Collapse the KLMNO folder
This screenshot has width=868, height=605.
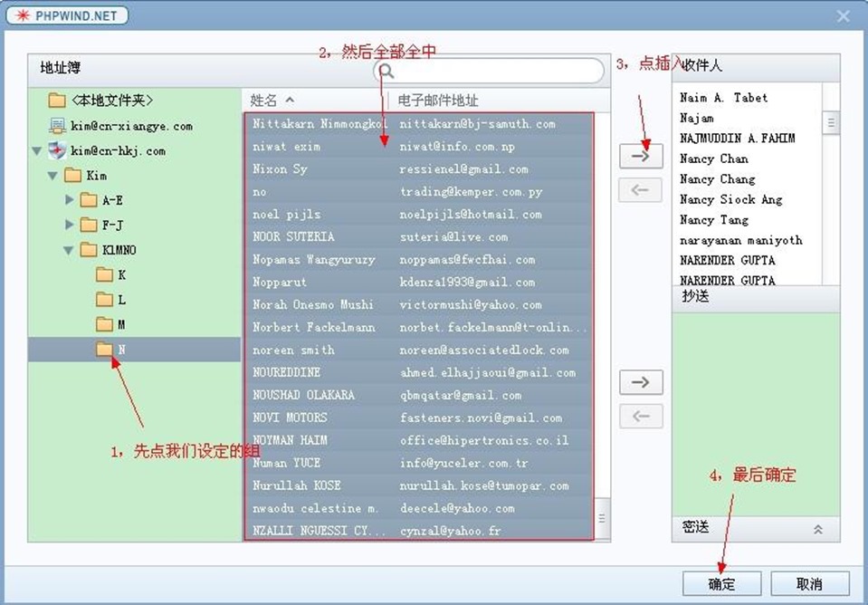tap(71, 250)
